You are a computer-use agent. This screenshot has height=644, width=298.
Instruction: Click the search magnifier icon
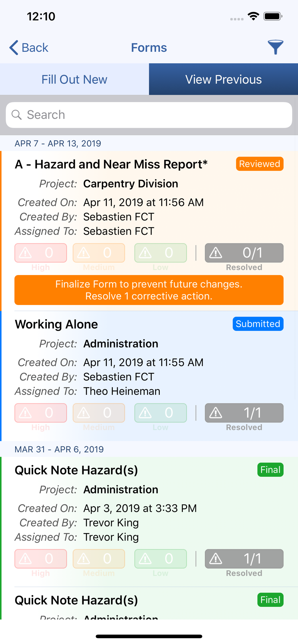[16, 115]
